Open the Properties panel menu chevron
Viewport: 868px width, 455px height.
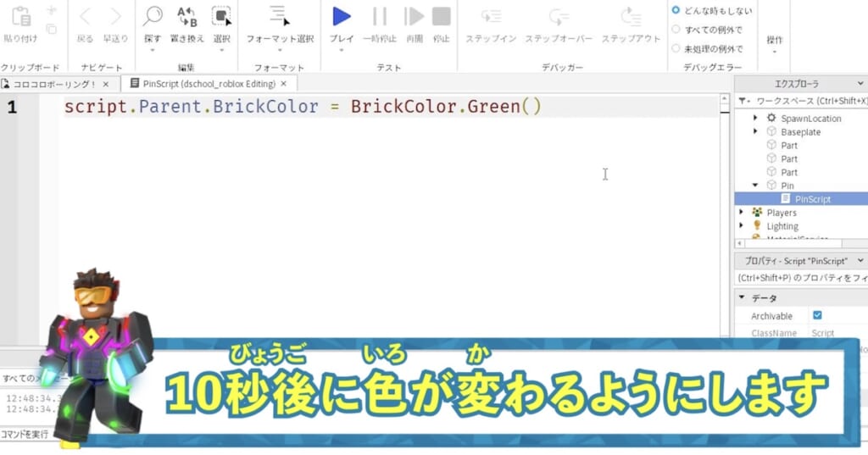pos(860,260)
